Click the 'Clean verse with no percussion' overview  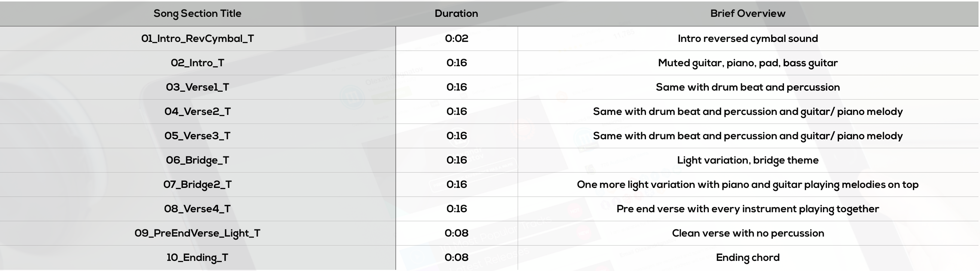[x=748, y=233]
